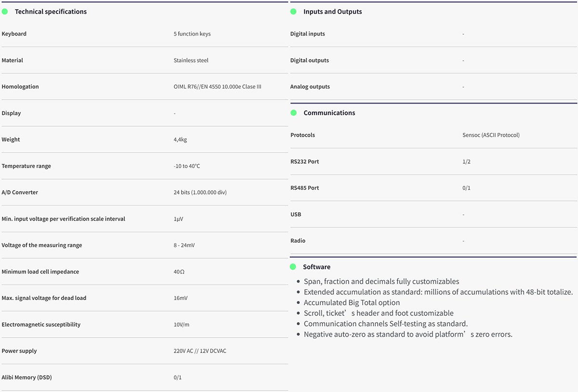The width and height of the screenshot is (578, 392).
Task: Select the Minimum load cell impedance label
Action: (40, 272)
